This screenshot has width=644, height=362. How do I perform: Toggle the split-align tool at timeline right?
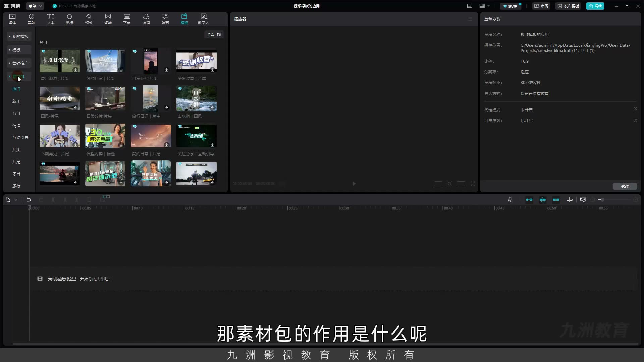570,200
